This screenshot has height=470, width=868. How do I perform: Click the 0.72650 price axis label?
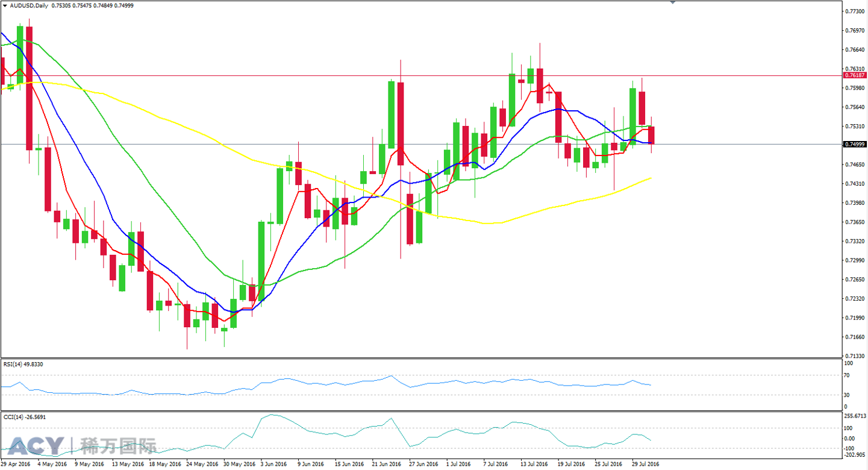coord(855,280)
